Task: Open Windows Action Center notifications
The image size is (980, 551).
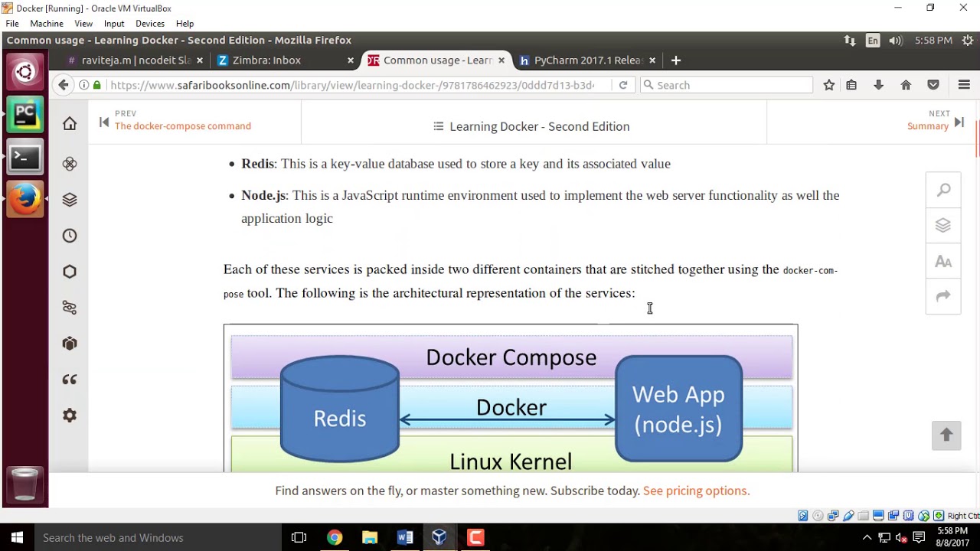Action: [x=919, y=537]
